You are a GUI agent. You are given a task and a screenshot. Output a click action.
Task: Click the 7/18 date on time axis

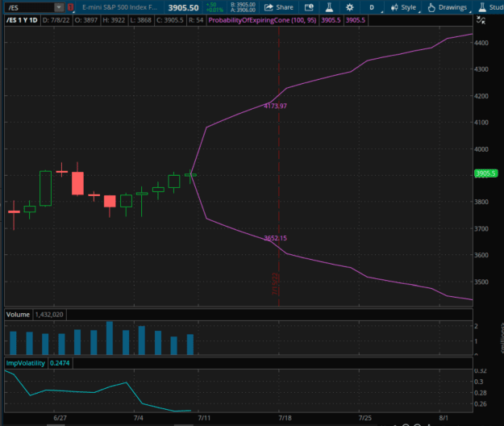tap(285, 418)
